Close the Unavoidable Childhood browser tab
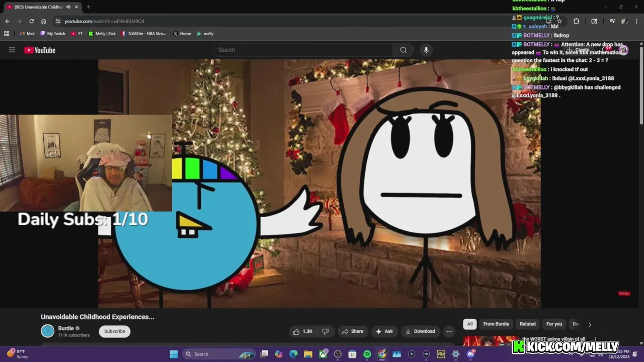The width and height of the screenshot is (644, 362). coord(76,7)
